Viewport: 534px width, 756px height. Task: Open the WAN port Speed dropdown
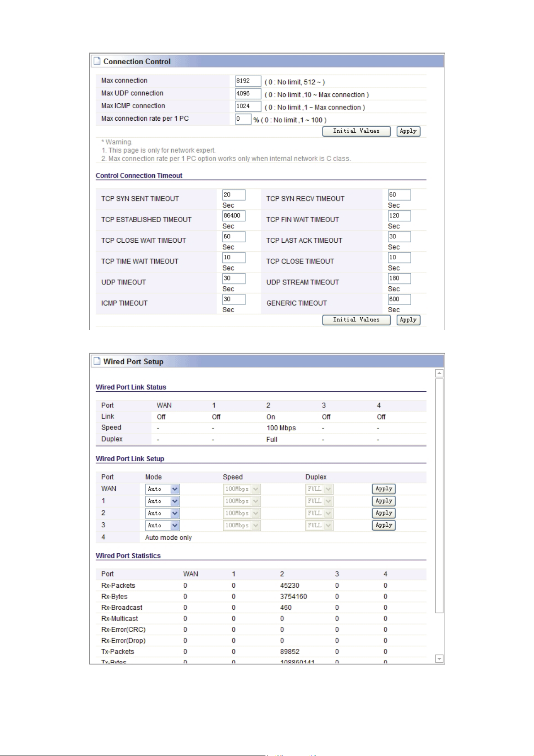pos(242,489)
